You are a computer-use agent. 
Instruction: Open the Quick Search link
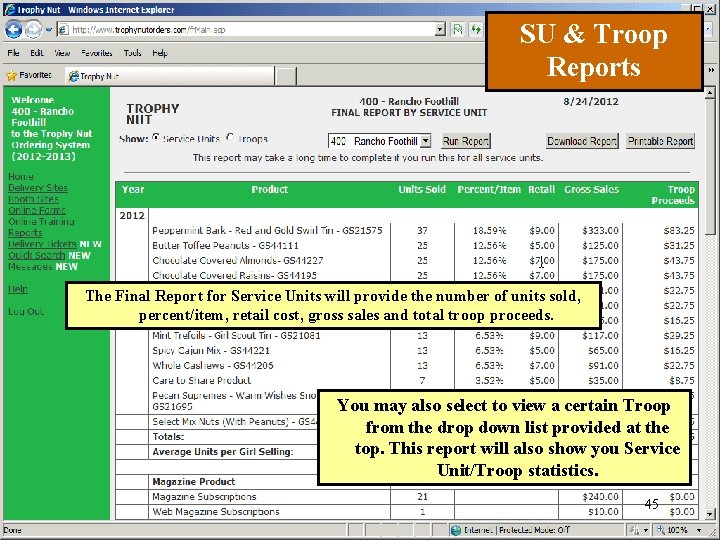point(37,255)
